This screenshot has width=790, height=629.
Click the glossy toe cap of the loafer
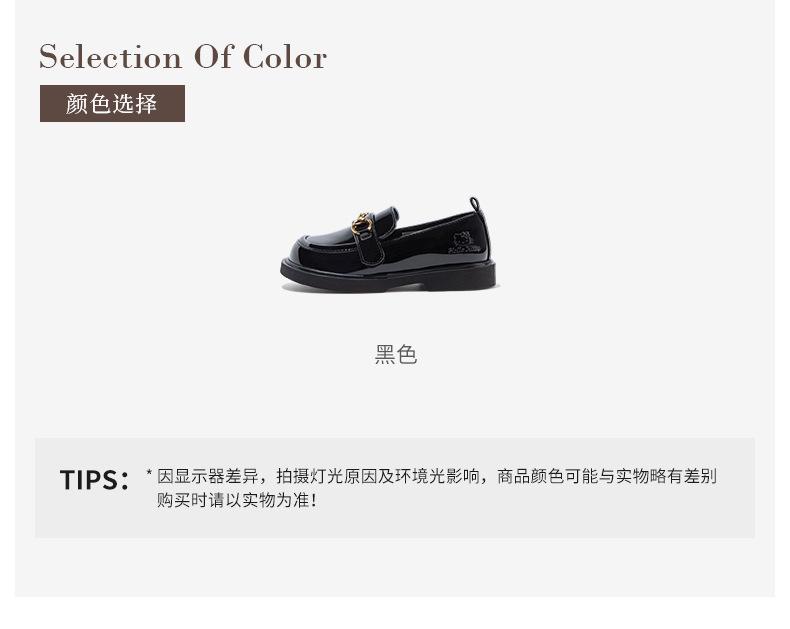tap(308, 254)
